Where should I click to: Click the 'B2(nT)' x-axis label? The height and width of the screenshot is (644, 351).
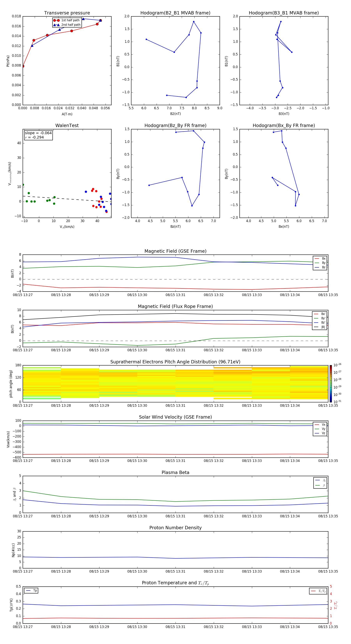tap(175, 114)
